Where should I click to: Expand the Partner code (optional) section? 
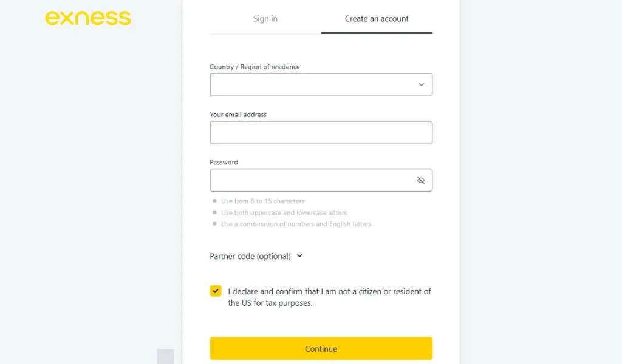click(x=298, y=255)
